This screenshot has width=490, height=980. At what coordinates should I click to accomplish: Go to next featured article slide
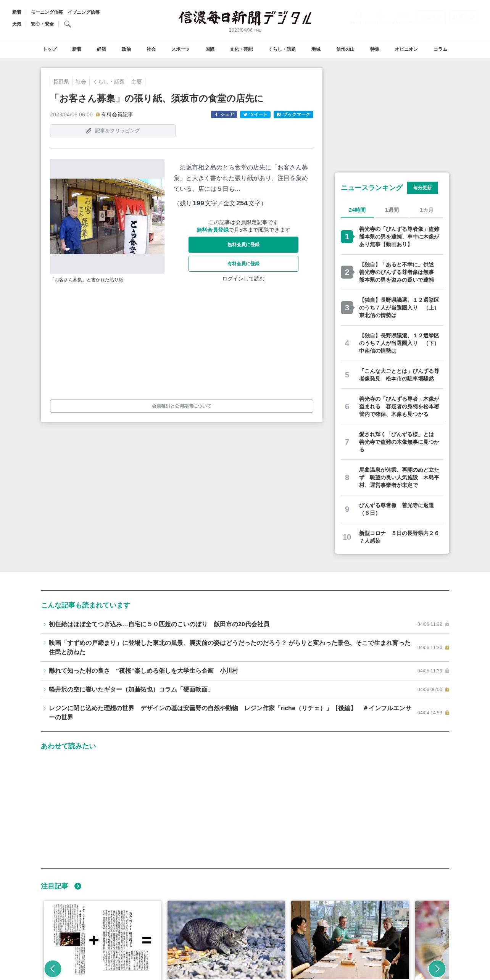coord(437,969)
